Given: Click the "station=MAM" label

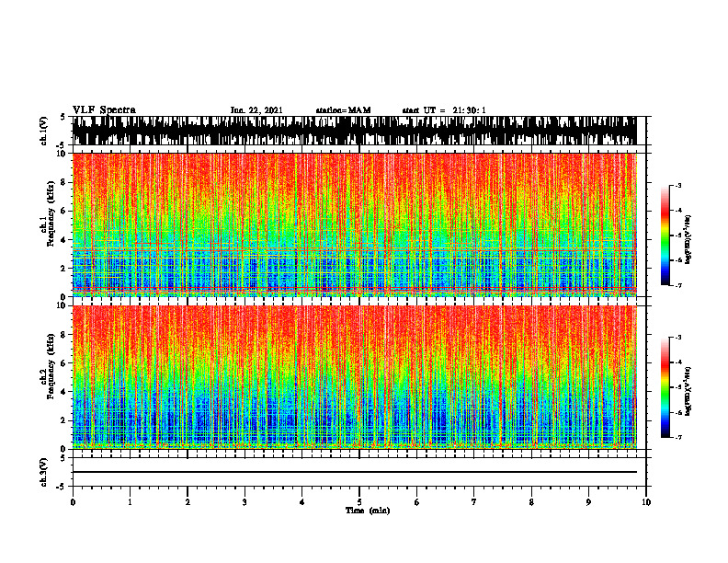Looking at the screenshot, I should pyautogui.click(x=343, y=110).
